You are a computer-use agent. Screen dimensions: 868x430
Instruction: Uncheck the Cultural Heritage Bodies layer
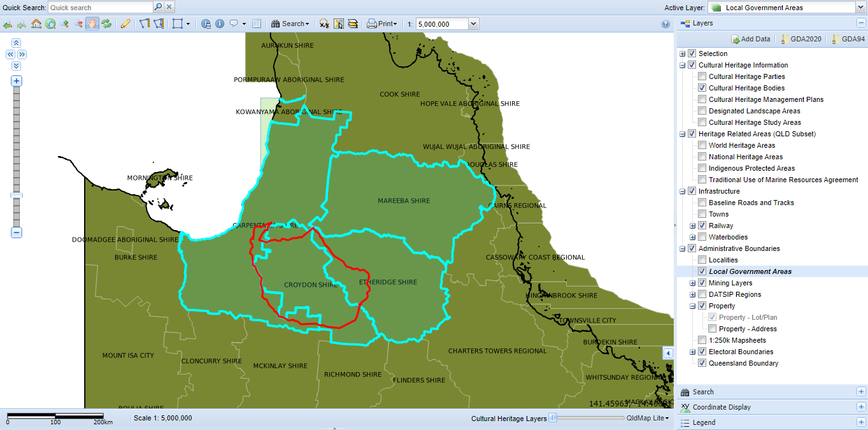[702, 88]
